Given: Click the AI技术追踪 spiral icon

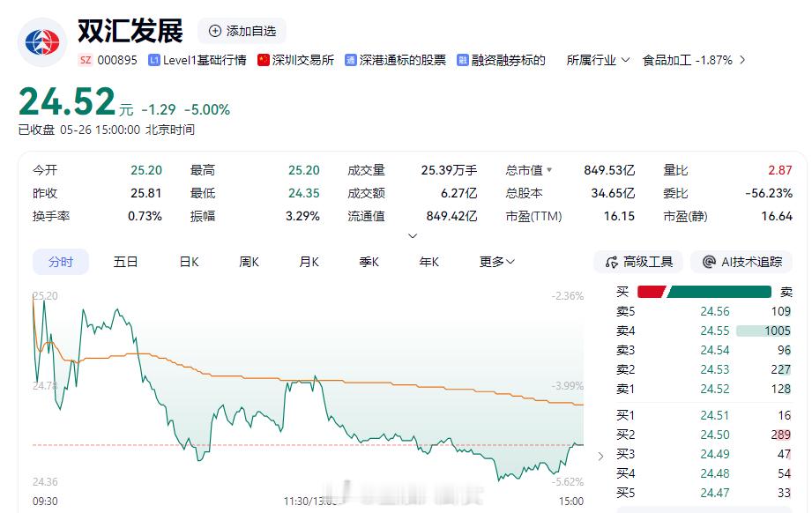Looking at the screenshot, I should (x=709, y=262).
